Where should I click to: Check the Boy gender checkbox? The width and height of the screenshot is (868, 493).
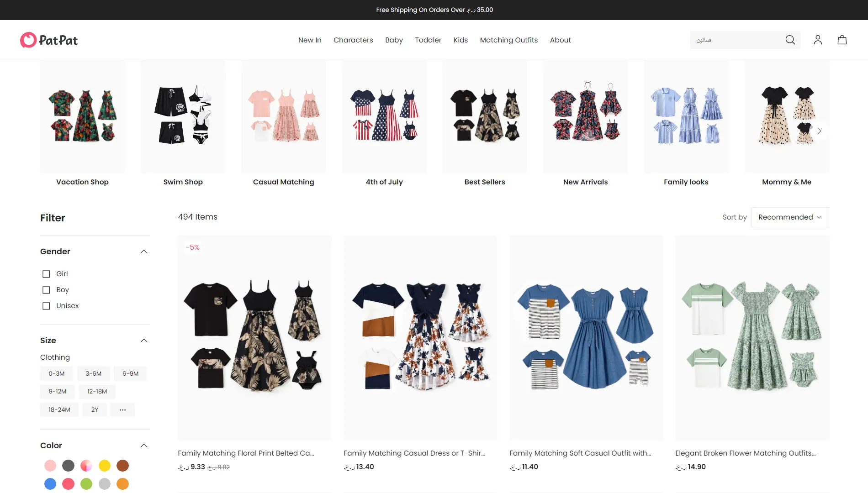click(46, 290)
